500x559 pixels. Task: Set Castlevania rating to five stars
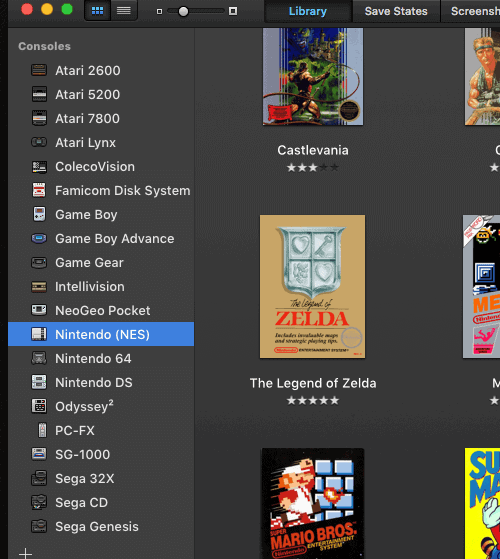(x=334, y=167)
